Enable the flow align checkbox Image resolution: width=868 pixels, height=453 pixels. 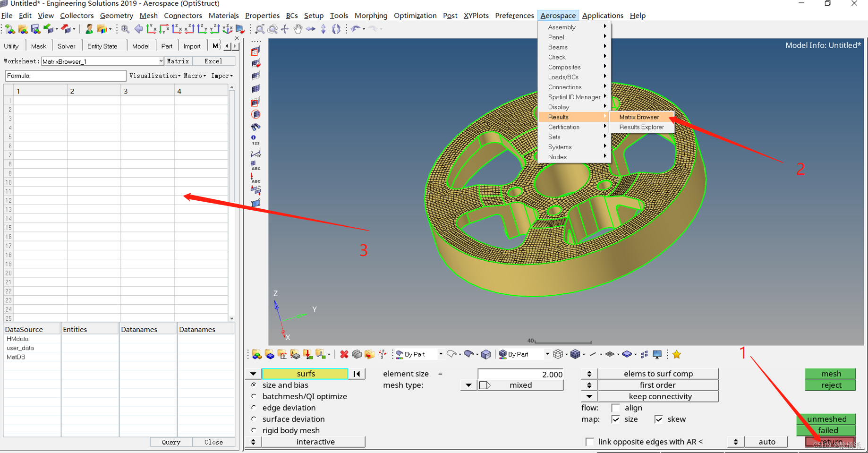tap(615, 408)
